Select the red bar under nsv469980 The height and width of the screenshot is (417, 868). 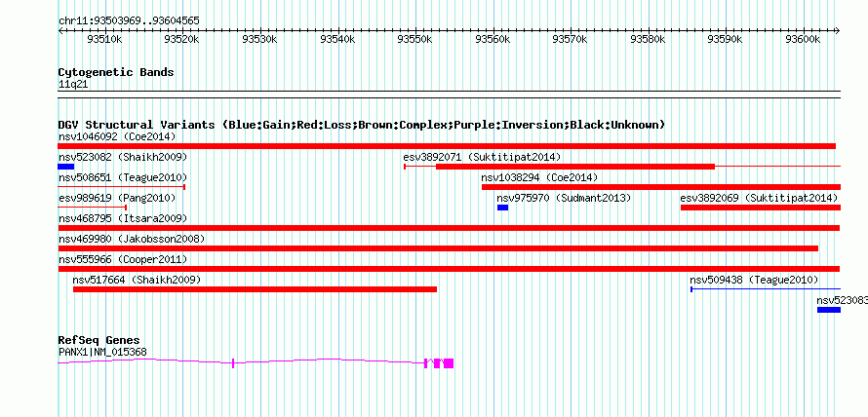tap(438, 248)
